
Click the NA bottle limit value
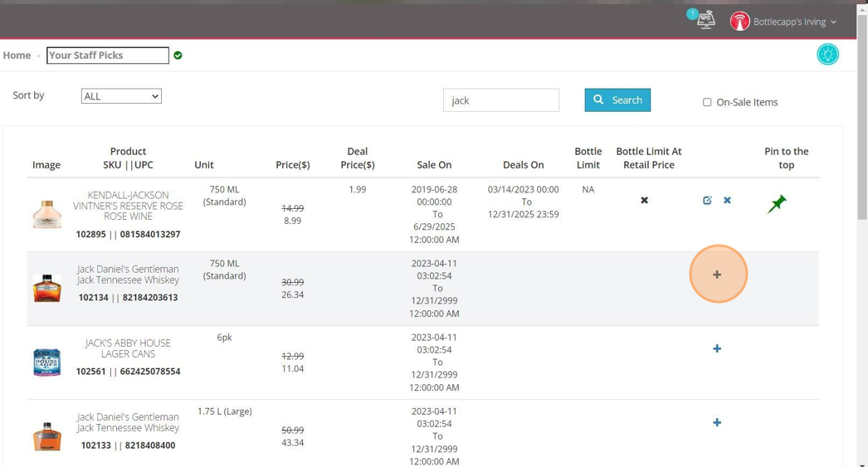pyautogui.click(x=588, y=189)
